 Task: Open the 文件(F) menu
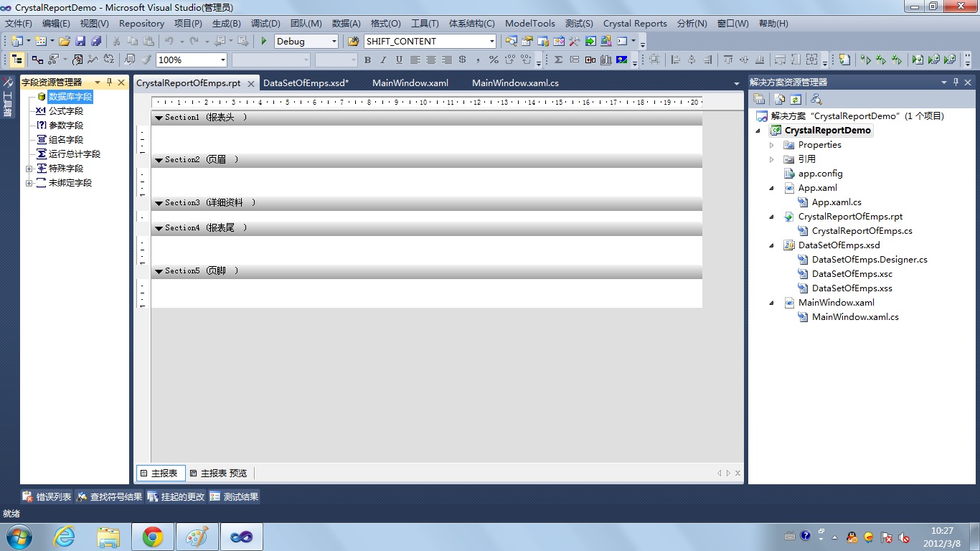click(19, 23)
